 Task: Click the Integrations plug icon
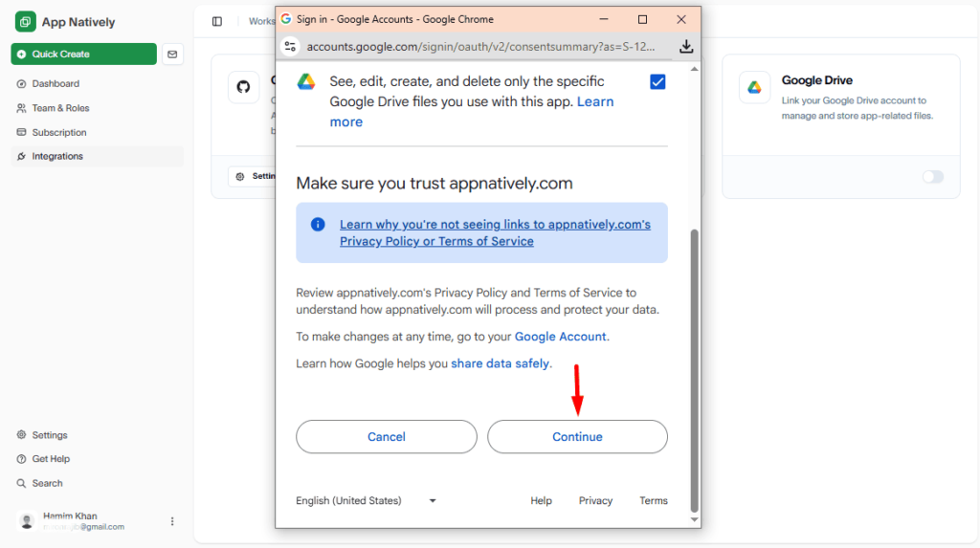[x=21, y=156]
